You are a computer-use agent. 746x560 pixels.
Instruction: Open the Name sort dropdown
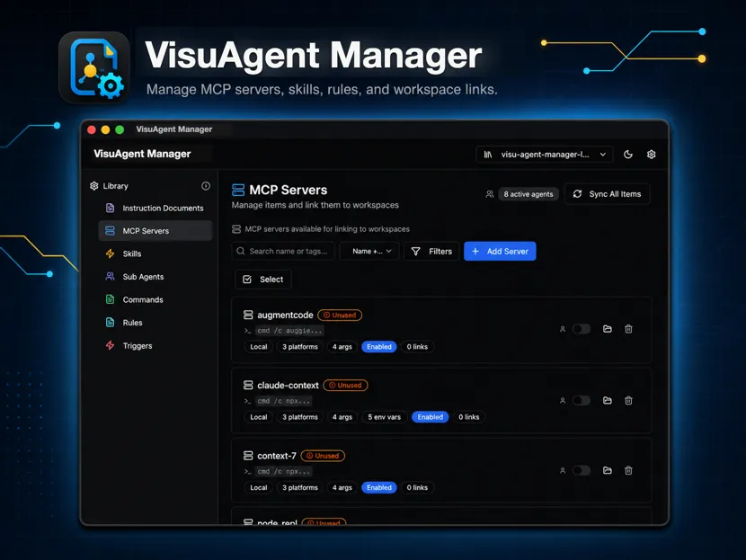click(369, 251)
